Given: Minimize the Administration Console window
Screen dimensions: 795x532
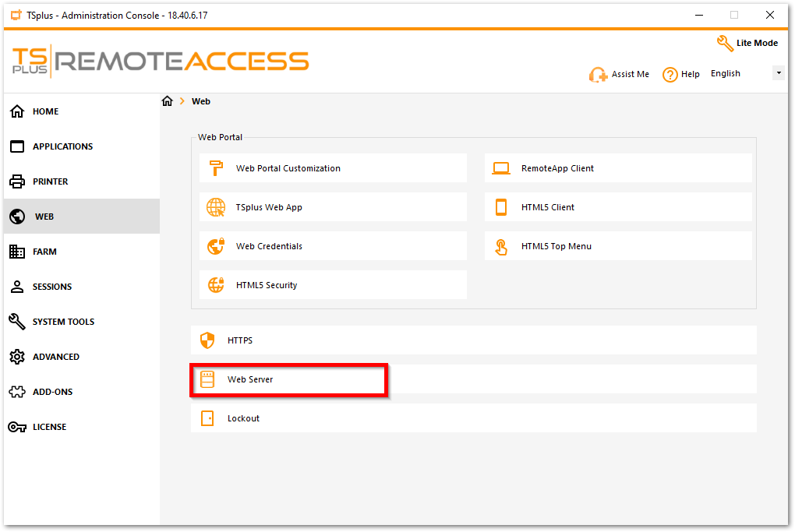Looking at the screenshot, I should tap(698, 16).
